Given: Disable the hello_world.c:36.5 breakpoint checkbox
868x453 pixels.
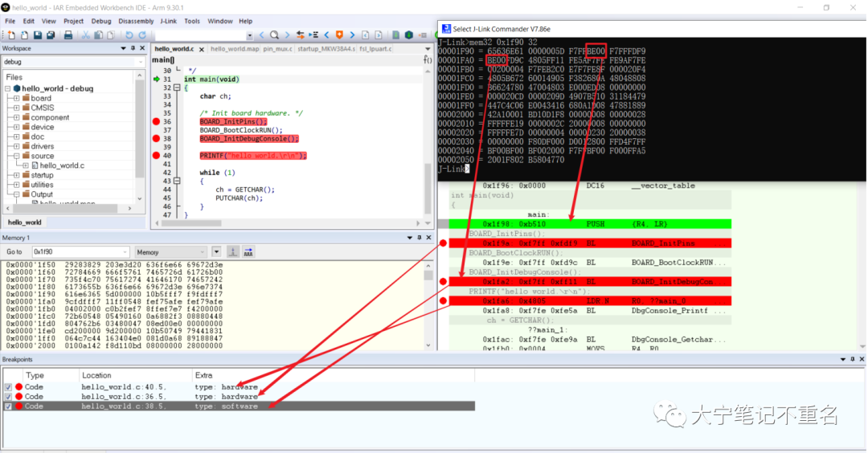Looking at the screenshot, I should [x=8, y=397].
